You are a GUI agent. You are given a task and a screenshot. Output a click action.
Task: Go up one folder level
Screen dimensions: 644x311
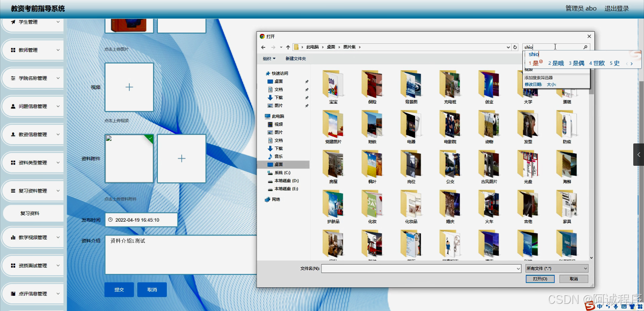[288, 47]
